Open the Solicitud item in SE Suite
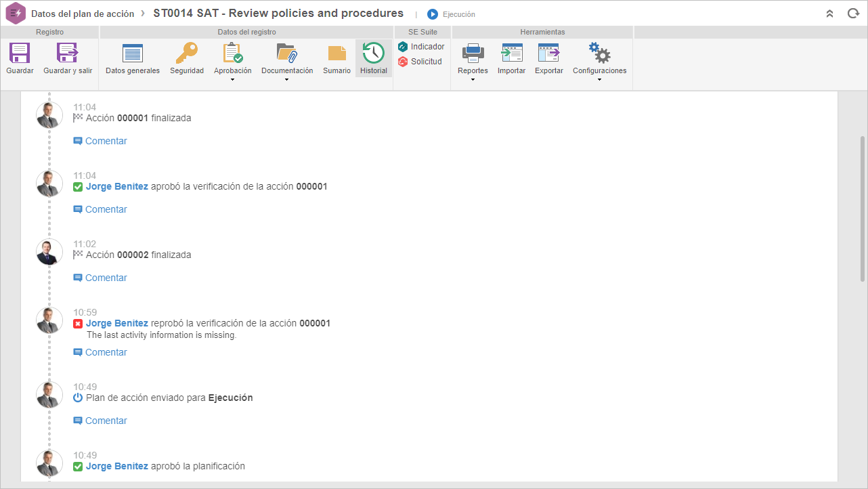 420,62
